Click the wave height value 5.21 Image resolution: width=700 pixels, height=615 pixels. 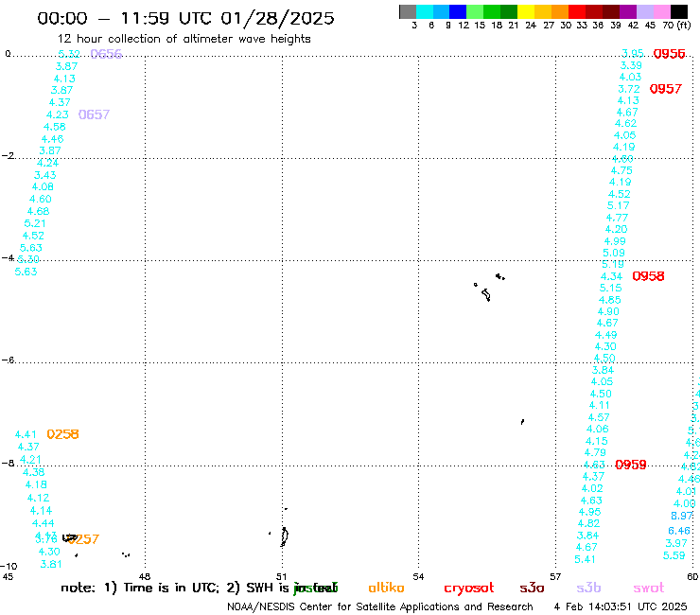[x=35, y=223]
